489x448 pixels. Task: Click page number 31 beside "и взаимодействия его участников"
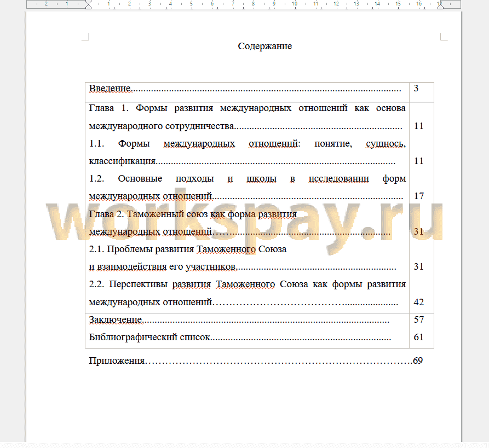tap(418, 266)
